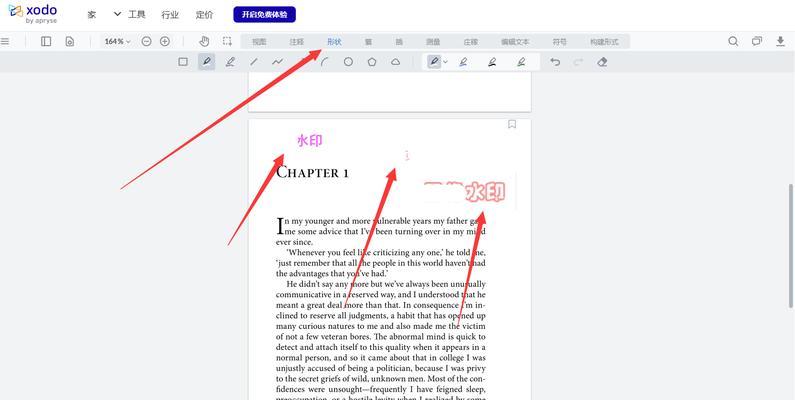Choose the first pen style preset
This screenshot has width=795, height=400.
coord(433,62)
